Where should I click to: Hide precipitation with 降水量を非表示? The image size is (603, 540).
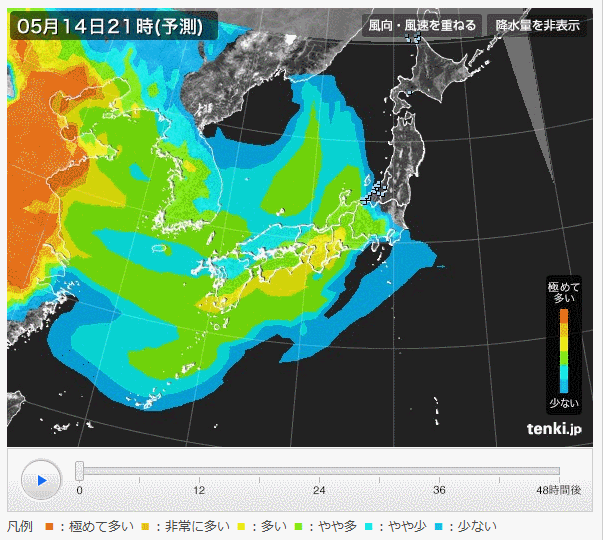[538, 25]
